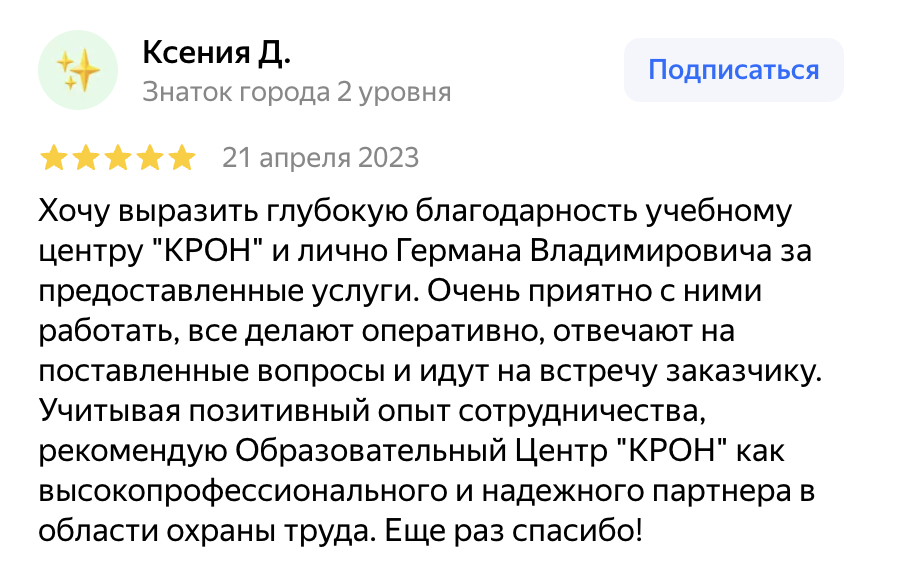
Task: Select the third rating star
Action: pyautogui.click(x=118, y=158)
